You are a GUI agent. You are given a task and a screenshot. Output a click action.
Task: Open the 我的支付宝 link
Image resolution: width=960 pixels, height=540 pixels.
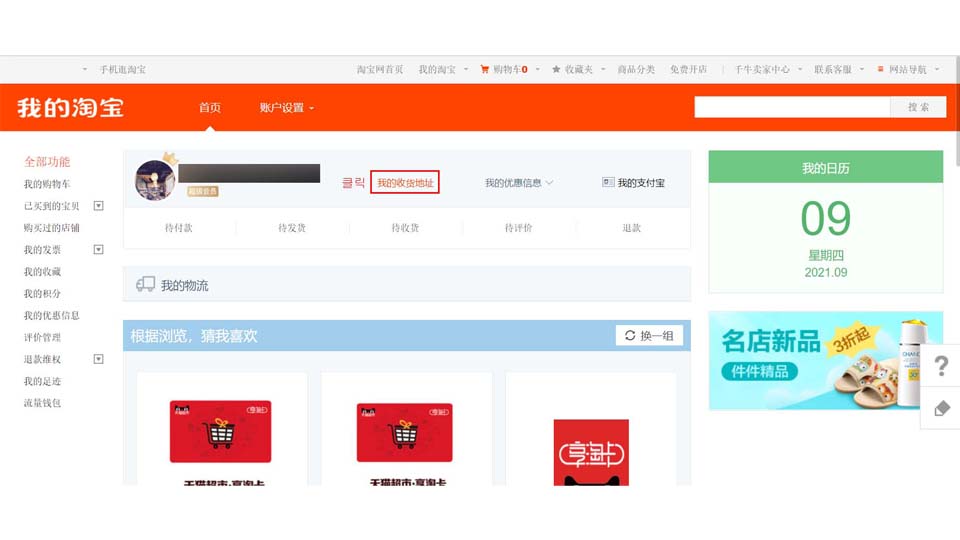[641, 182]
